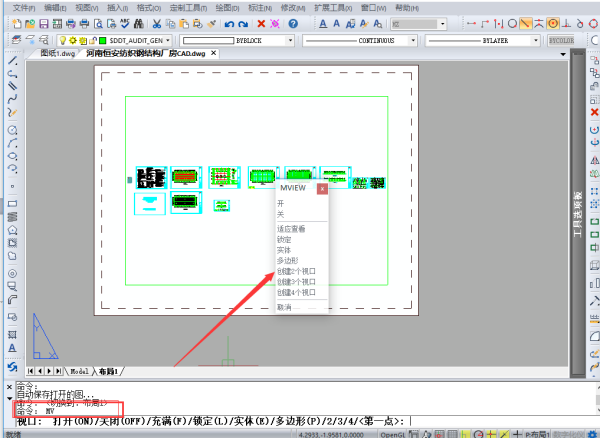
Task: Toggle Ortho mode in the status bar
Action: pos(465,434)
